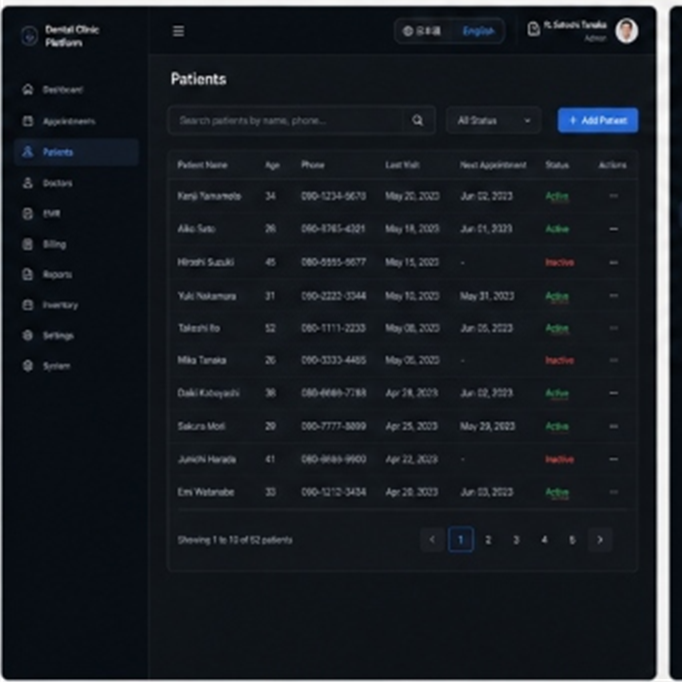Click the Phone column header
The height and width of the screenshot is (682, 682).
(x=313, y=165)
